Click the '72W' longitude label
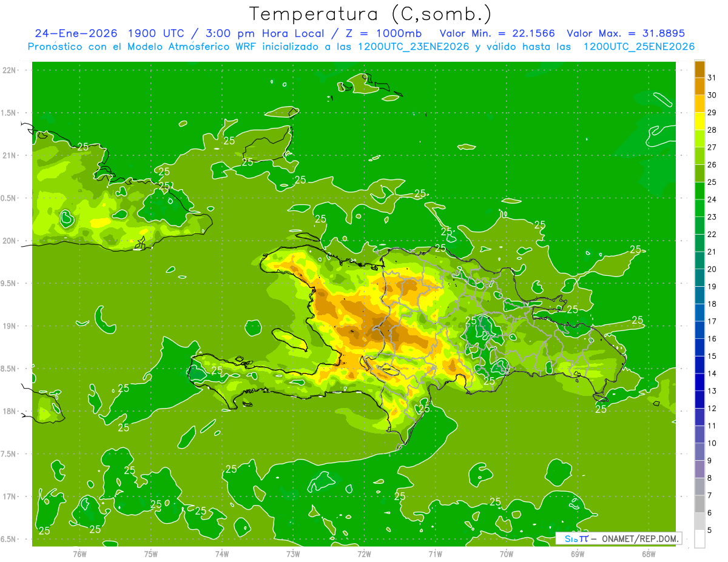The image size is (728, 562). [x=364, y=554]
